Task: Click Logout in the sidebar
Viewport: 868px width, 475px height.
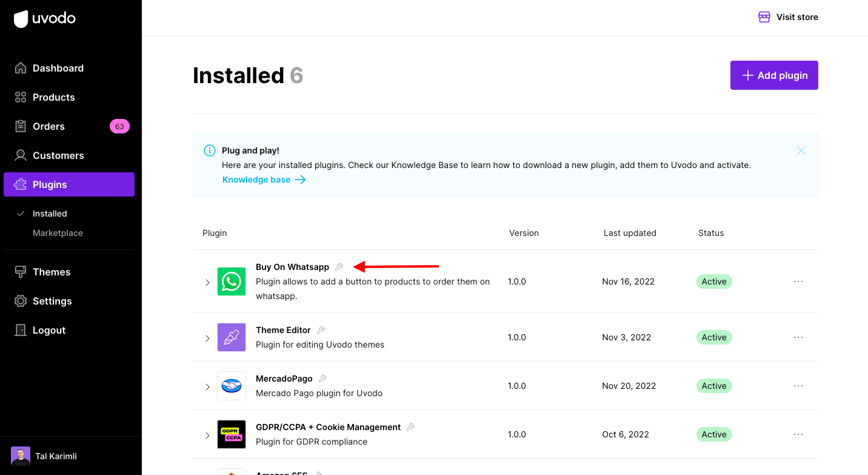Action: coord(69,330)
